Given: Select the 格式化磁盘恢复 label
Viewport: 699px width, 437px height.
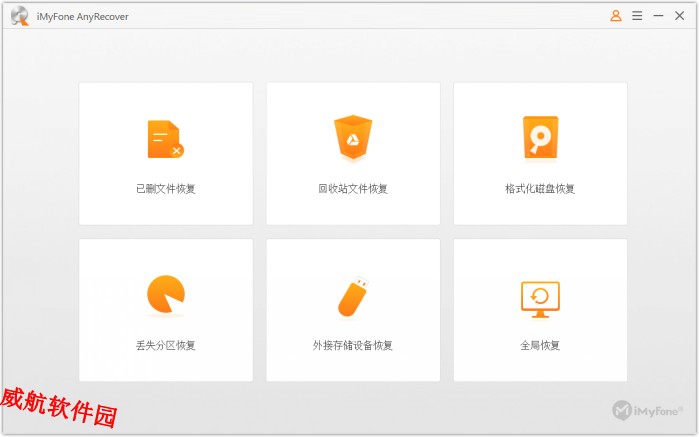Looking at the screenshot, I should (540, 189).
